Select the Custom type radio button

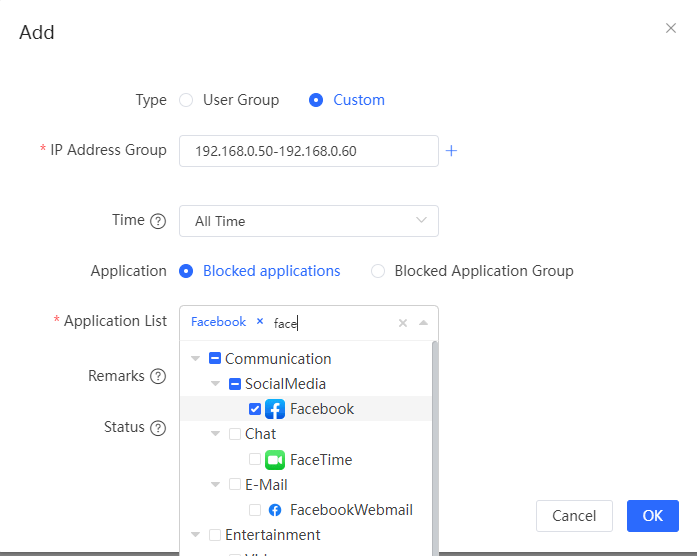(x=316, y=100)
